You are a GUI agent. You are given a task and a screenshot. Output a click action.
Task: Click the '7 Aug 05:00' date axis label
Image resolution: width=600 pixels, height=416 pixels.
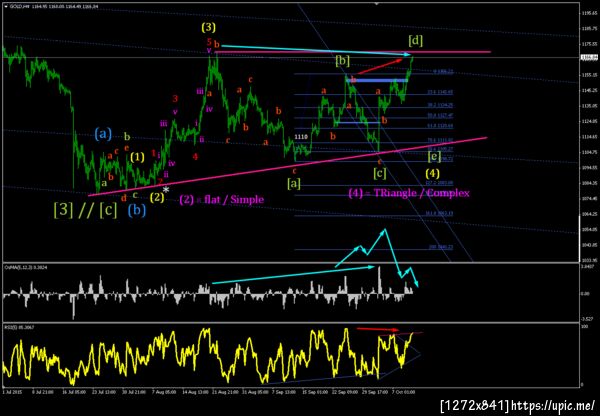164,392
